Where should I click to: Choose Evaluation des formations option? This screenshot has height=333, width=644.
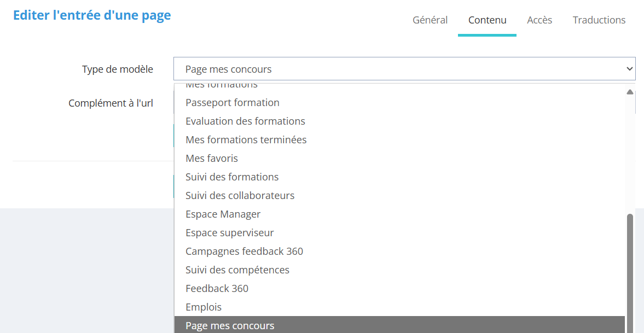tap(245, 121)
